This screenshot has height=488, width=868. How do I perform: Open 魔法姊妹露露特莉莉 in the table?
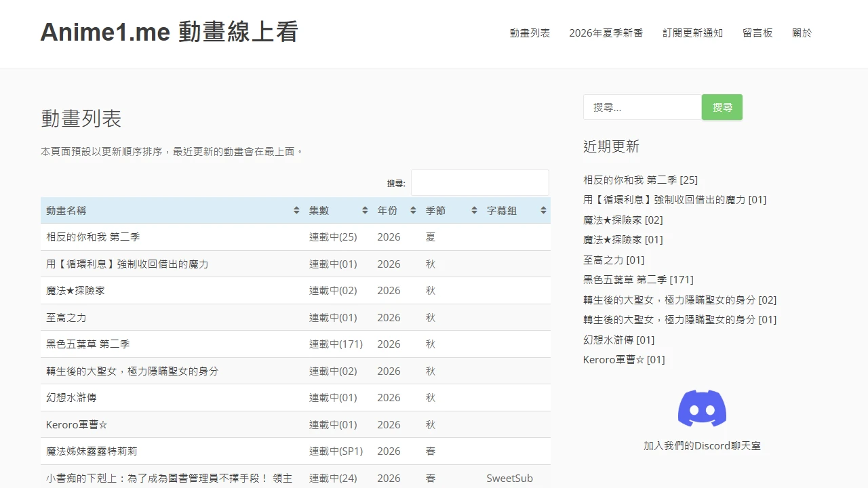[x=92, y=451]
